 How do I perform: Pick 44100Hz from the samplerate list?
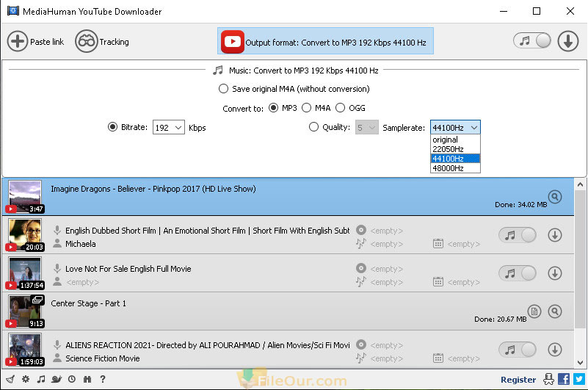(455, 159)
